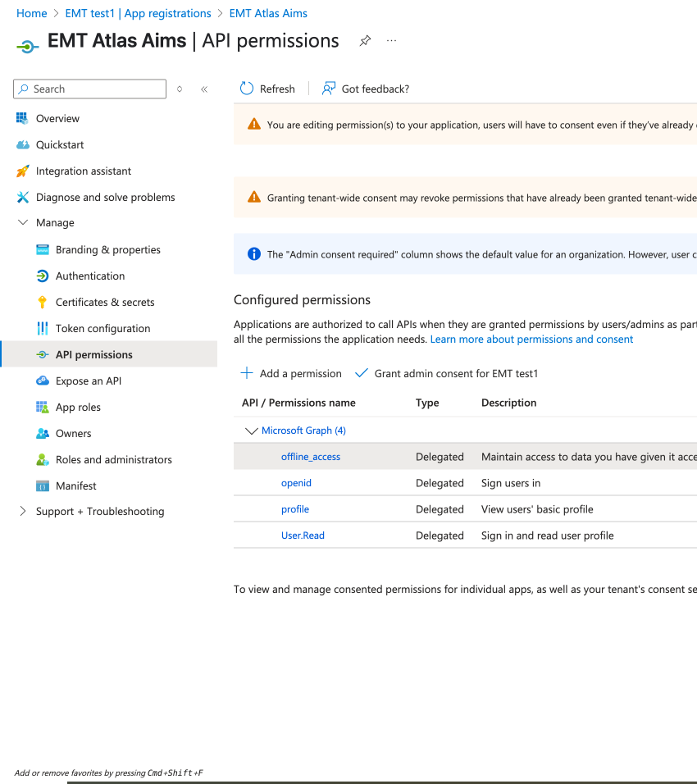The width and height of the screenshot is (697, 784).
Task: Click the Authentication arrow icon
Action: [x=43, y=276]
